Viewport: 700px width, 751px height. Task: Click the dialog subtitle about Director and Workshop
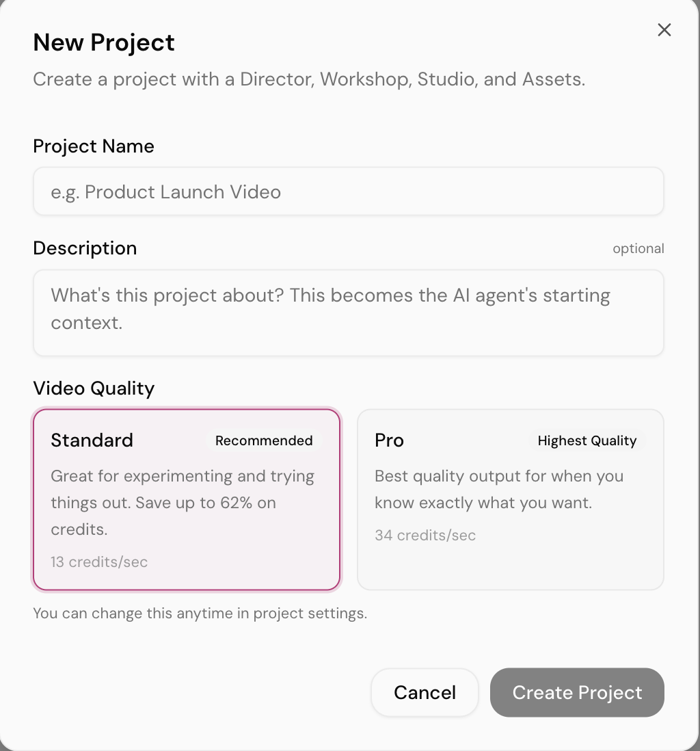click(x=309, y=79)
